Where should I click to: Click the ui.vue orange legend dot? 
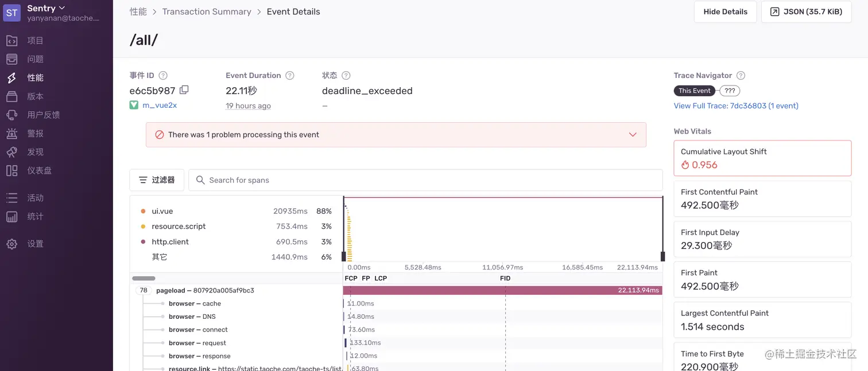(143, 212)
